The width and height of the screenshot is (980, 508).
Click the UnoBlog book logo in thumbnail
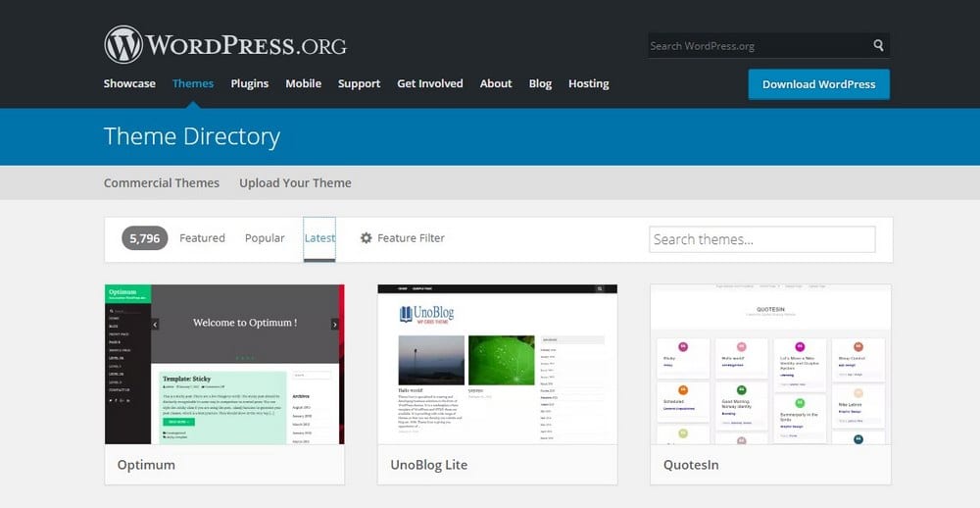coord(426,314)
